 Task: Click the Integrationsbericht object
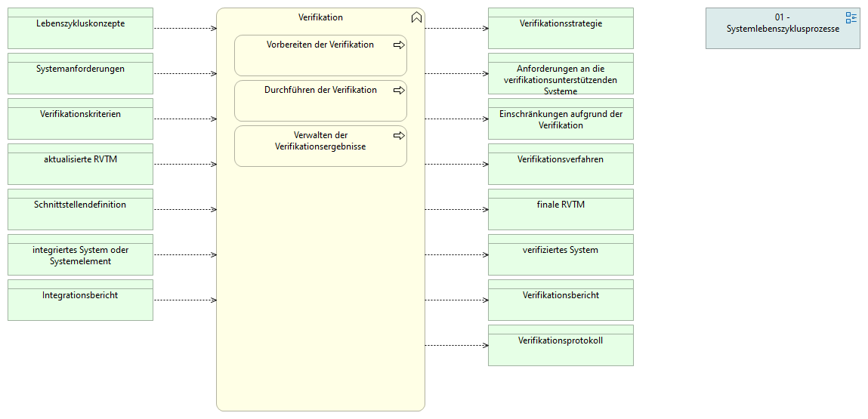(x=80, y=300)
